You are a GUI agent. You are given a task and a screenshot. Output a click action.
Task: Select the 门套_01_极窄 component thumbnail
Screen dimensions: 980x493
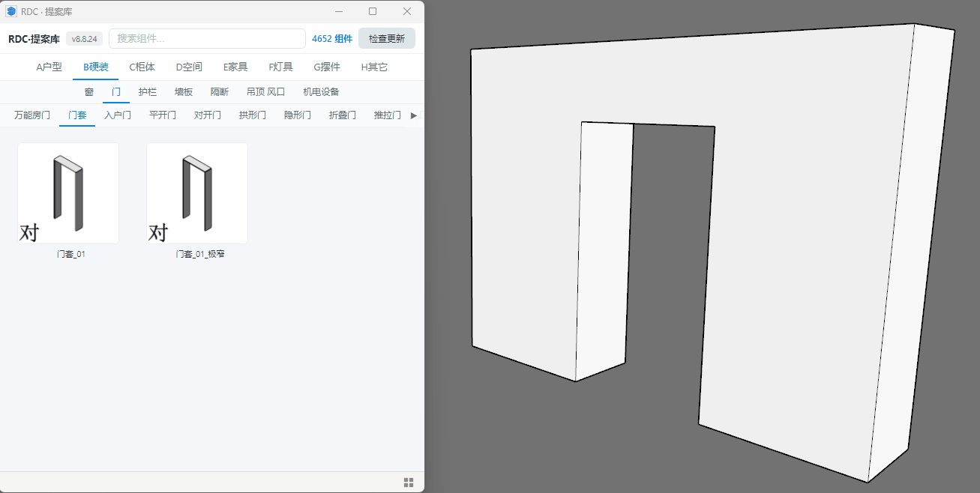(x=197, y=193)
